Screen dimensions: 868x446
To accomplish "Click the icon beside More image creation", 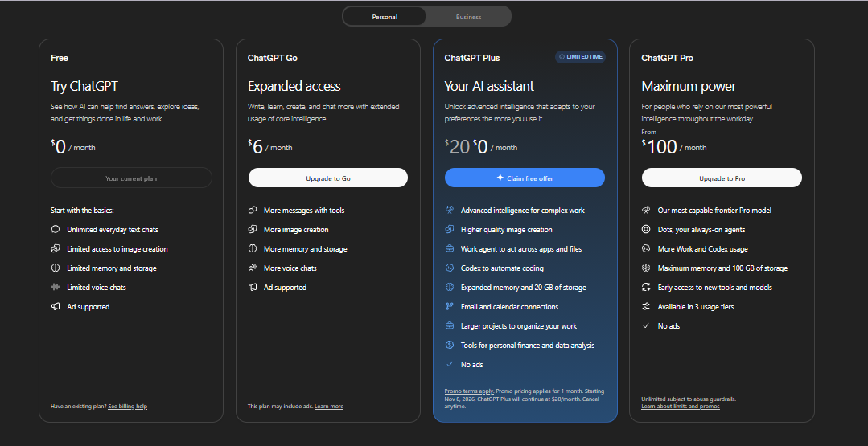I will [x=253, y=229].
